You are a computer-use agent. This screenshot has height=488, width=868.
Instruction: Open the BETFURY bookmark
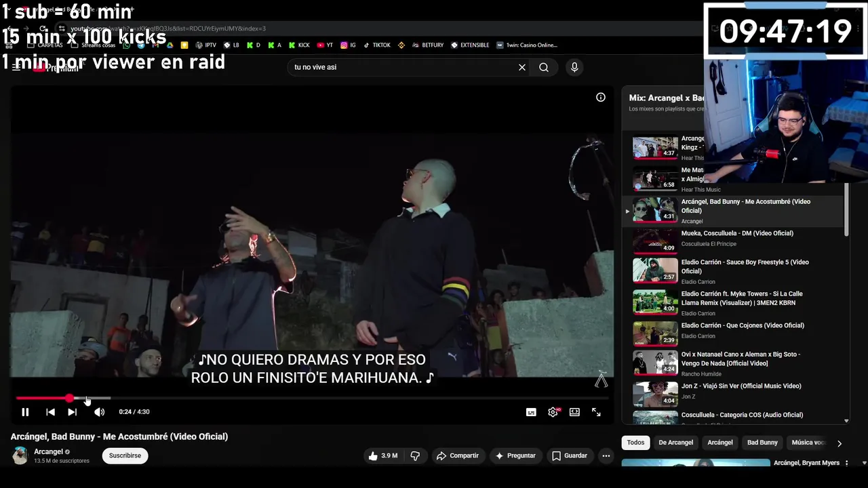click(427, 45)
